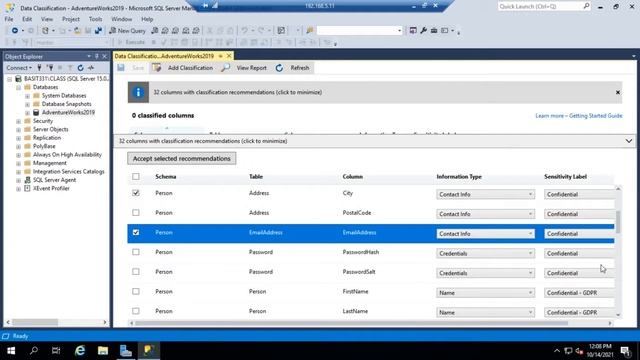Click the blue info icon in banner
640x360 pixels.
point(138,92)
